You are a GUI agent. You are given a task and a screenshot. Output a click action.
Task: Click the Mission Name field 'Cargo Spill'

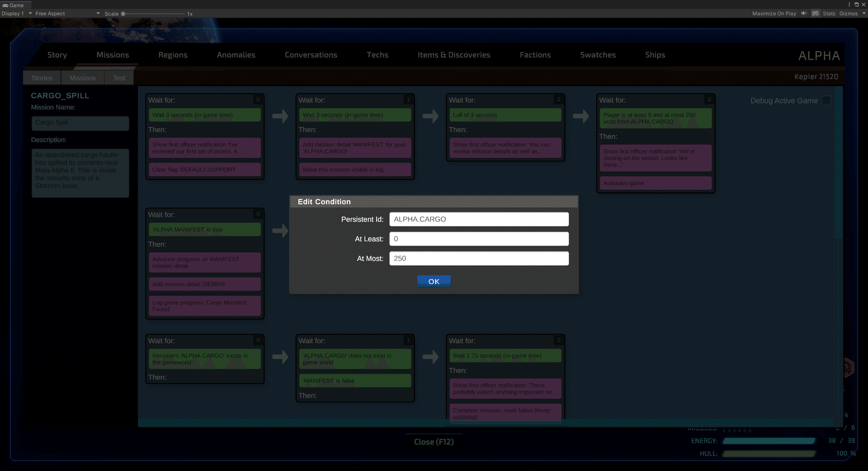pyautogui.click(x=80, y=123)
